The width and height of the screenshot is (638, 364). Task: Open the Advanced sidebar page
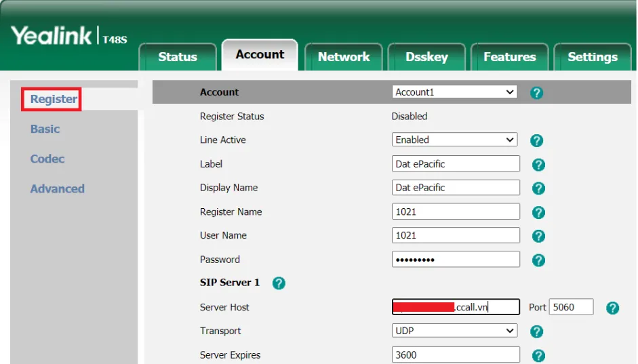[x=58, y=188]
